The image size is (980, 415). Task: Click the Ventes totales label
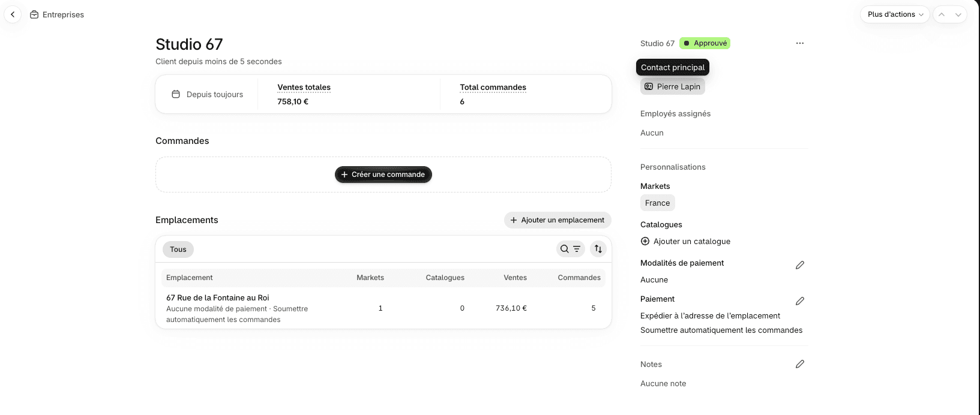304,87
